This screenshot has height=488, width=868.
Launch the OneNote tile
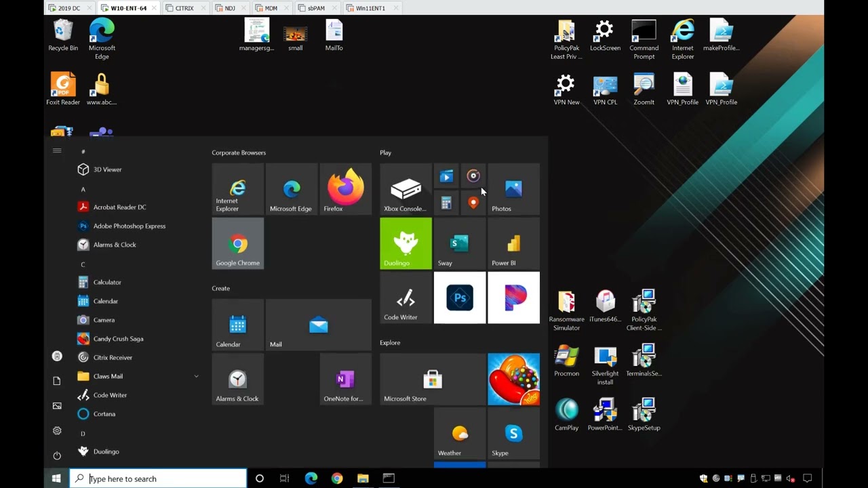click(x=346, y=379)
